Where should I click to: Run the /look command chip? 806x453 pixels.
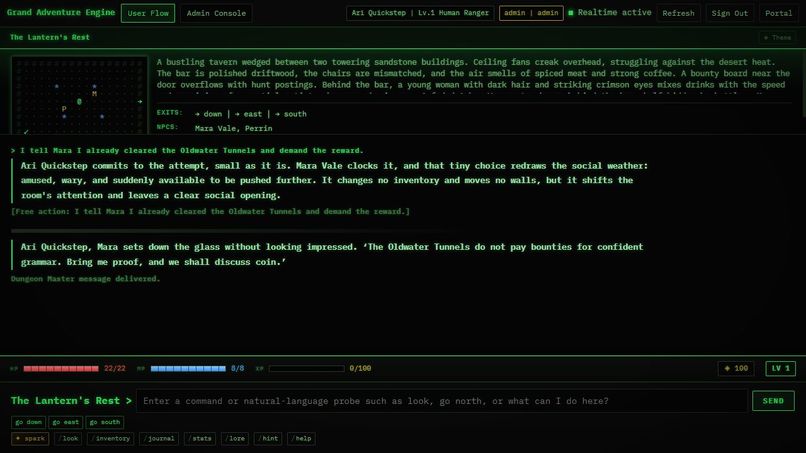coord(68,439)
